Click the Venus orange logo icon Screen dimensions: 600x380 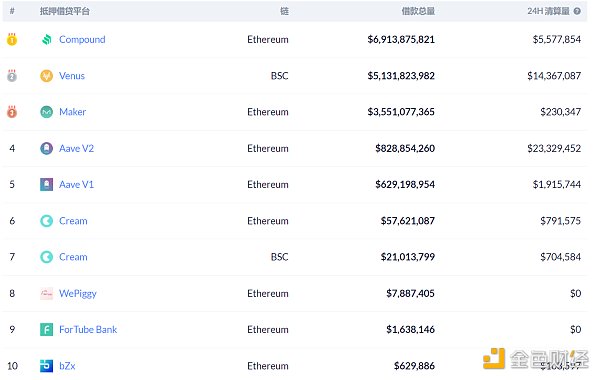47,76
